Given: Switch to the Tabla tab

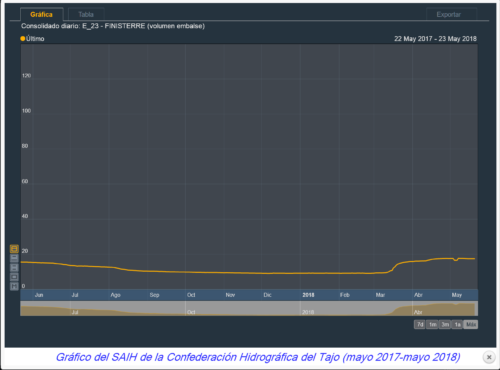Looking at the screenshot, I should [86, 14].
